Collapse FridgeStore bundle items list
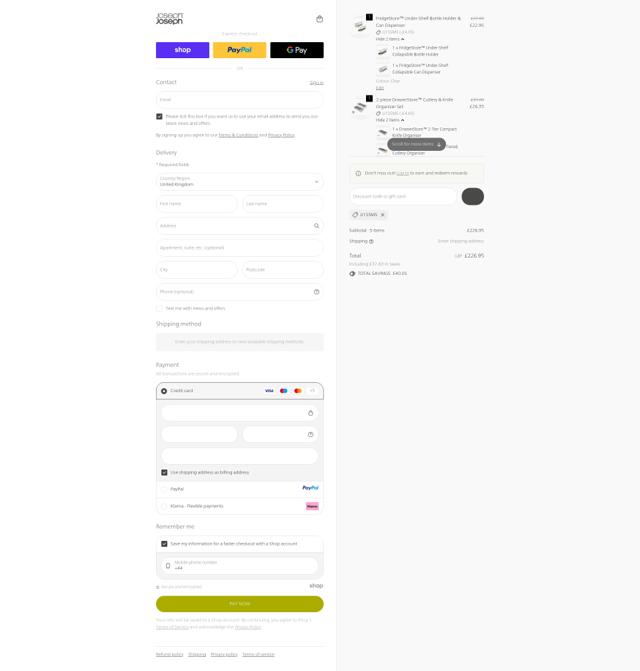This screenshot has width=640, height=671. click(x=390, y=39)
